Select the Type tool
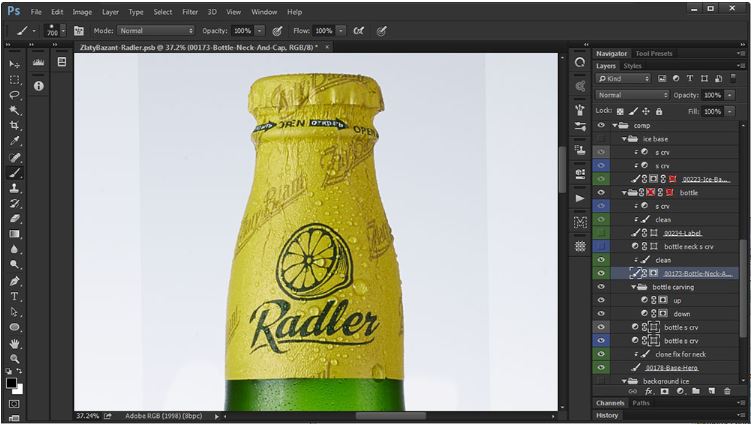This screenshot has width=751, height=425. pyautogui.click(x=14, y=296)
